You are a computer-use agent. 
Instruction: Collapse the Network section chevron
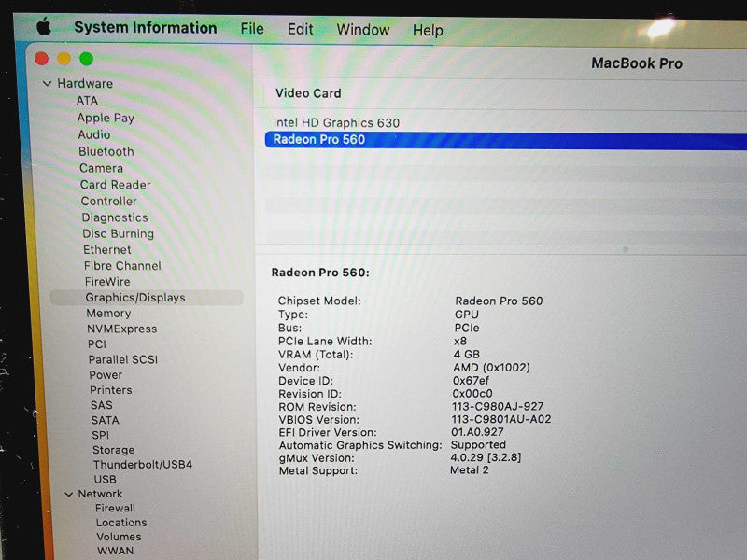pyautogui.click(x=68, y=495)
